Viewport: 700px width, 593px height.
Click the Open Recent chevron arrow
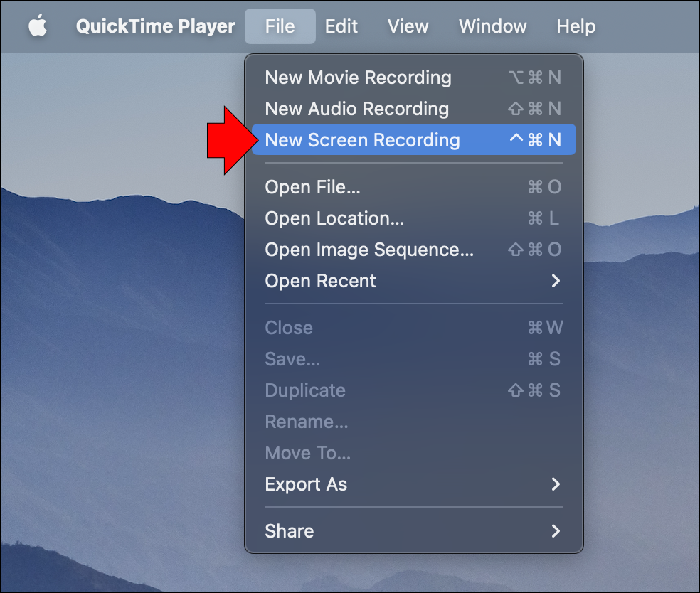pyautogui.click(x=556, y=281)
